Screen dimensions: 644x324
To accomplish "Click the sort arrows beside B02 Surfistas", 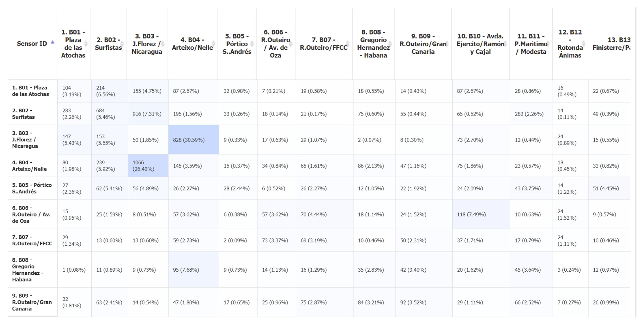I will 122,43.
